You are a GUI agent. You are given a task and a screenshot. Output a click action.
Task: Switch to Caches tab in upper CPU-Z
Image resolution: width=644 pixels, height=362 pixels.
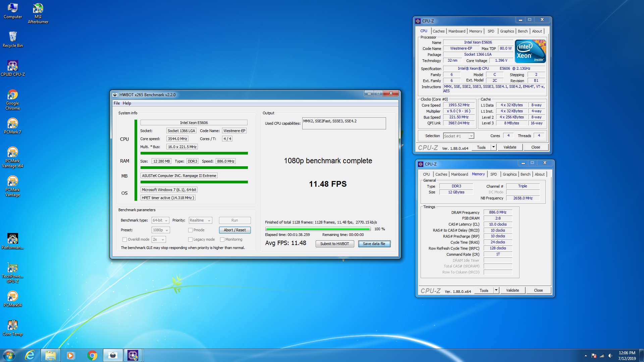438,31
